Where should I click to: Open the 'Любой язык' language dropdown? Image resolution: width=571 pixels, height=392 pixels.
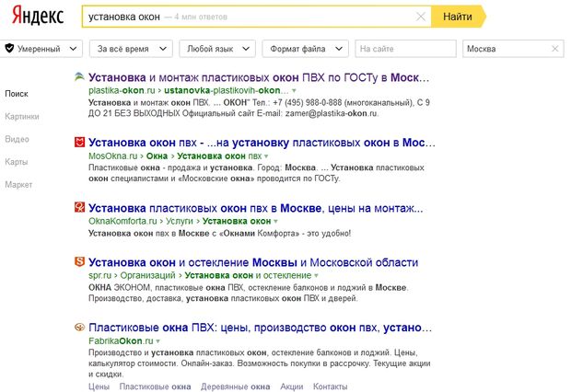[217, 49]
